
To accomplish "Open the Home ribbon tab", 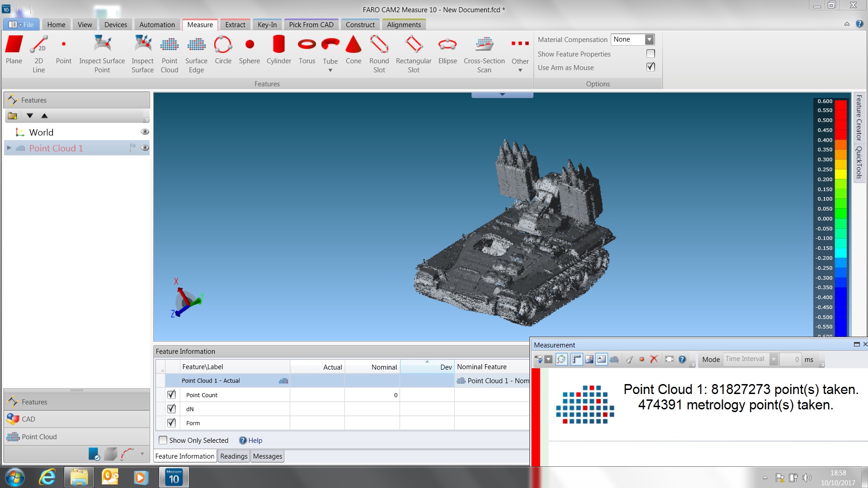I will pos(56,25).
